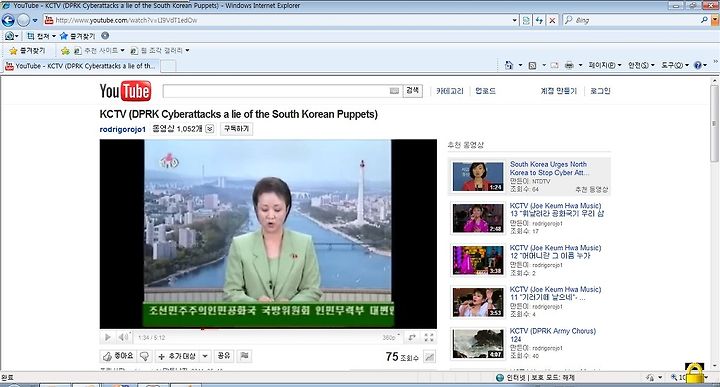Go back with the IE back arrow
This screenshot has width=720, height=387.
8,20
